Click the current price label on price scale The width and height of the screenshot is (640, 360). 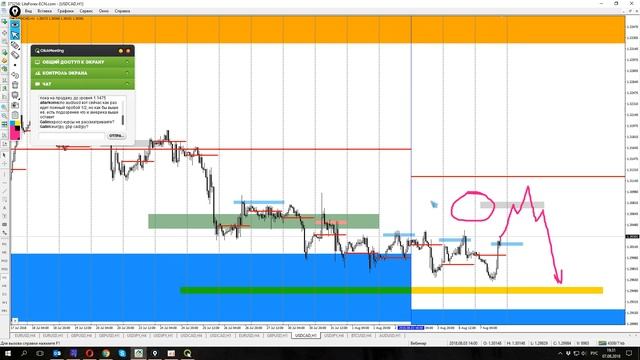tap(632, 237)
